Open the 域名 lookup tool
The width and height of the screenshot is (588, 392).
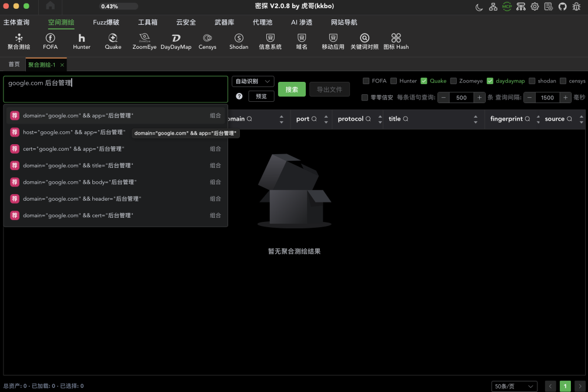302,42
